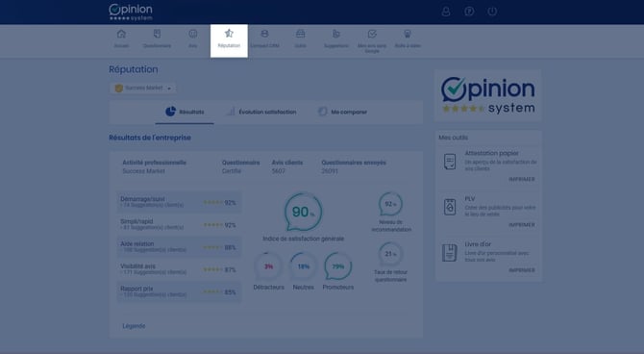Click the Avis clients count value
The height and width of the screenshot is (354, 644).
tap(278, 171)
